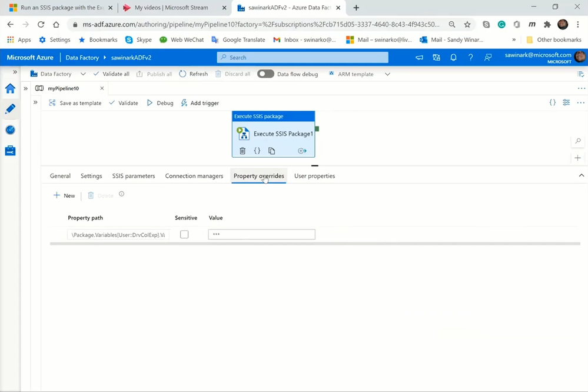Viewport: 588px width, 392px height.
Task: Open info icon beside Delete
Action: (x=121, y=194)
